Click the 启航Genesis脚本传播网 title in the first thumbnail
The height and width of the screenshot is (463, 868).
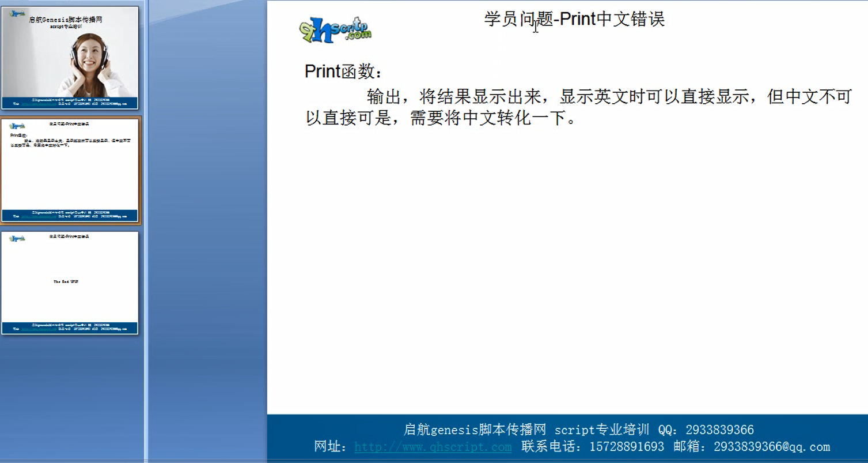coord(66,20)
